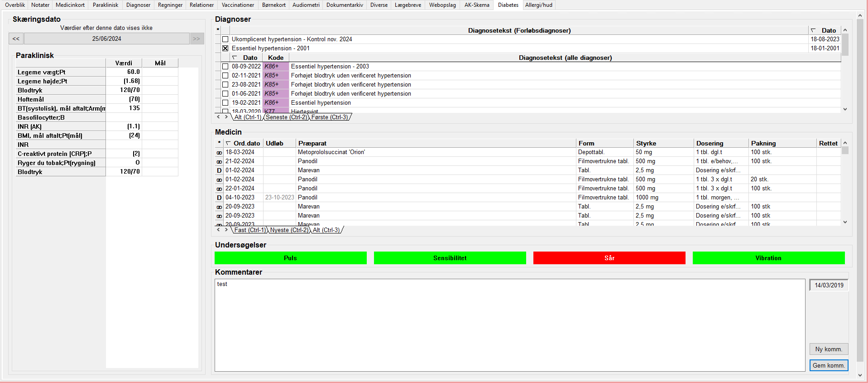Open the Overblik tab
The width and height of the screenshot is (868, 383).
pos(15,5)
